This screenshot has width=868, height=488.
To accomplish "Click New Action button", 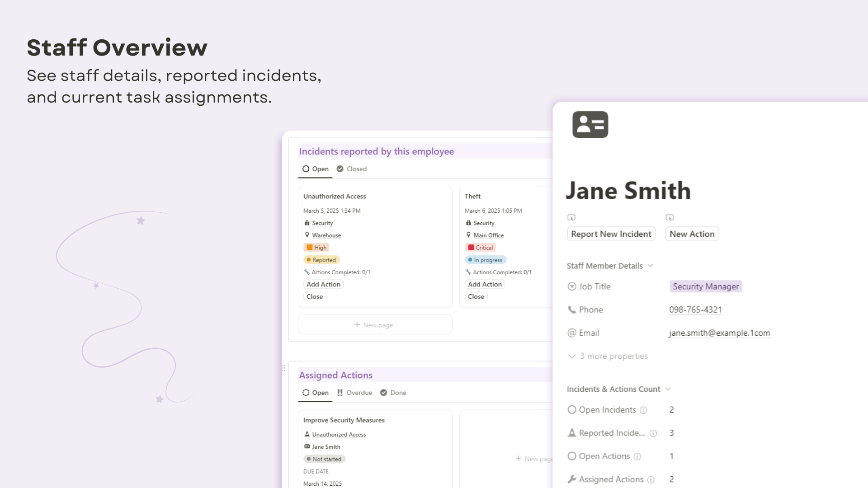I will [692, 234].
